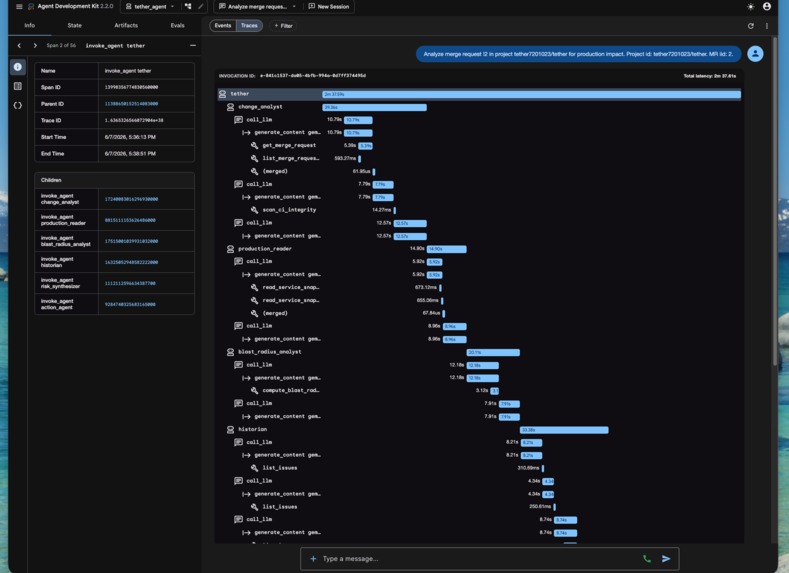Select the read_service_snap... row with 673.12ms

click(x=479, y=287)
